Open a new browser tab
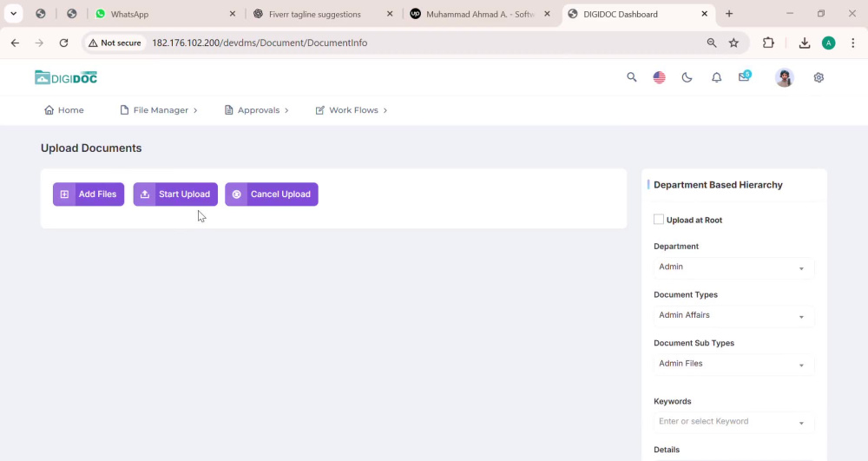 tap(729, 14)
